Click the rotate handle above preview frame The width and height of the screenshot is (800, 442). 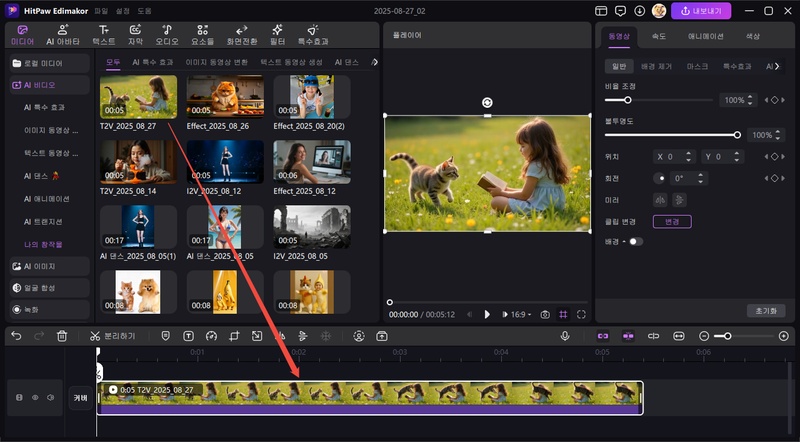(487, 103)
